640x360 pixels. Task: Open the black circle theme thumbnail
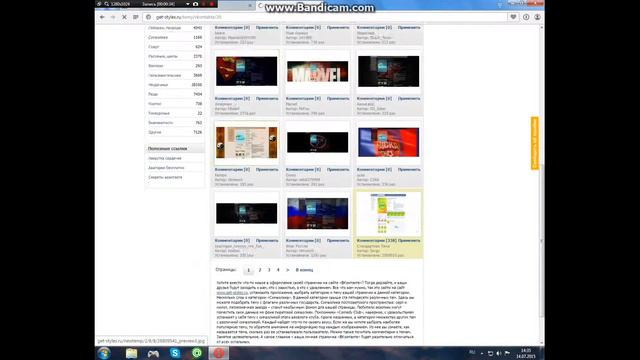(318, 142)
